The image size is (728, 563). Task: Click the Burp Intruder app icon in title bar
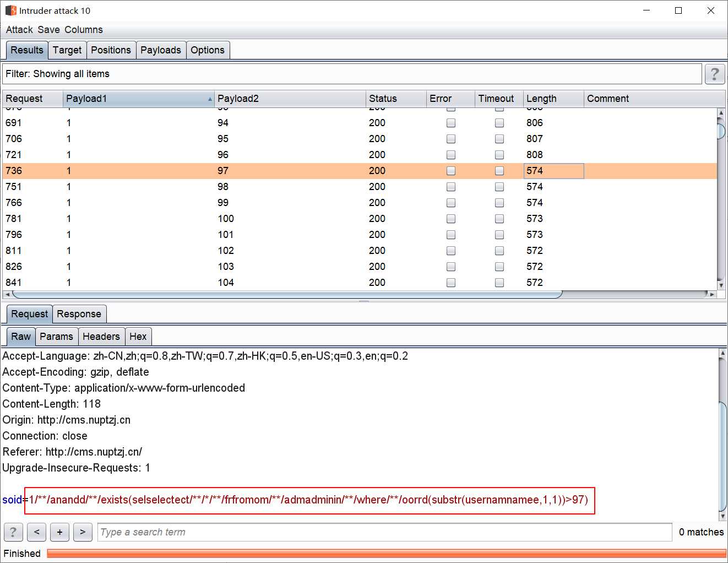coord(10,10)
